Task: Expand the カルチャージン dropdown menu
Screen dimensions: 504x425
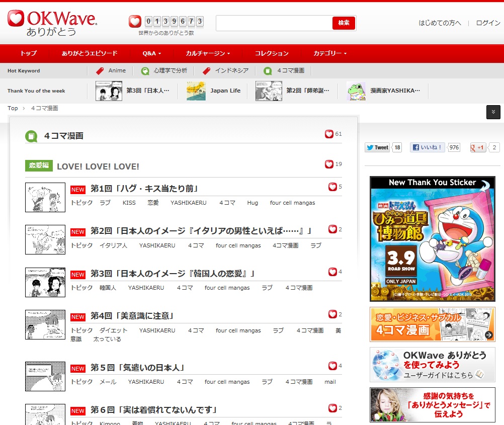Action: pyautogui.click(x=208, y=53)
